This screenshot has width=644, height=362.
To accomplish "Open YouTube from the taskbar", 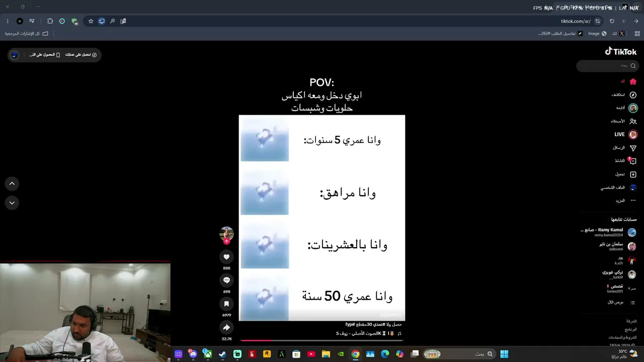I will click(x=311, y=354).
